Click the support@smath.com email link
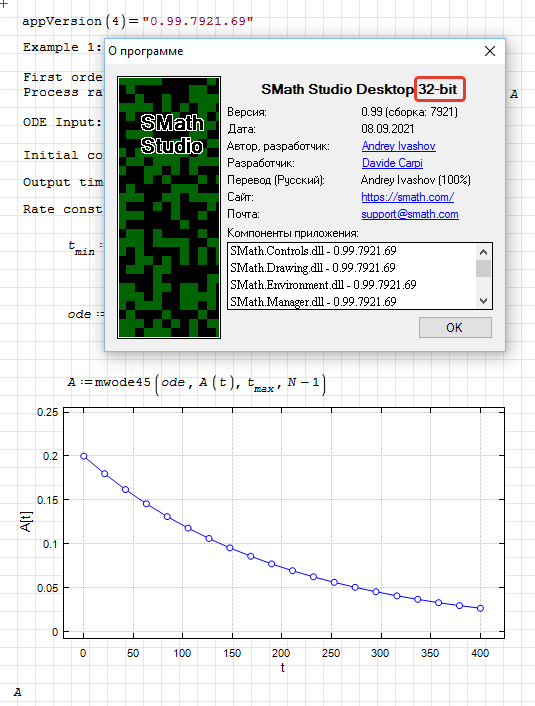The height and width of the screenshot is (706, 535). pyautogui.click(x=410, y=214)
